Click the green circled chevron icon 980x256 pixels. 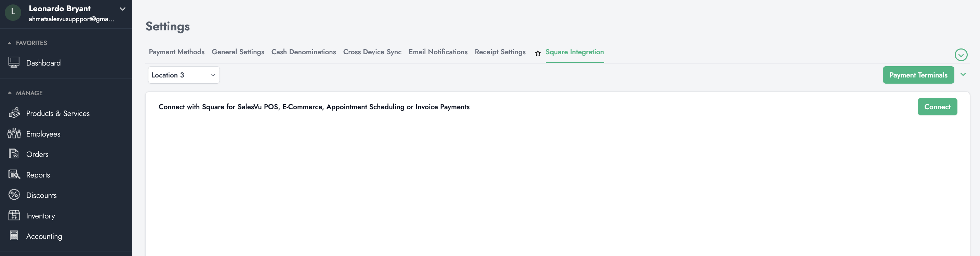click(961, 55)
